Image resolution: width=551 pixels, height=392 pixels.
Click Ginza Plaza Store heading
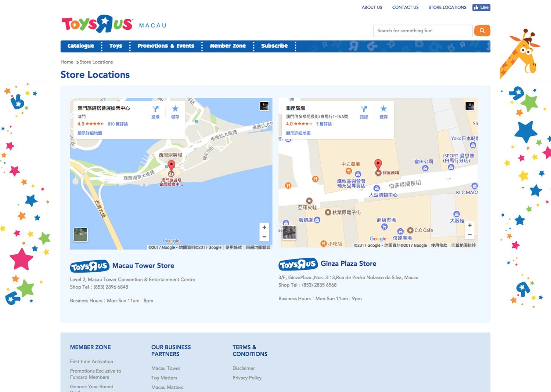[348, 264]
